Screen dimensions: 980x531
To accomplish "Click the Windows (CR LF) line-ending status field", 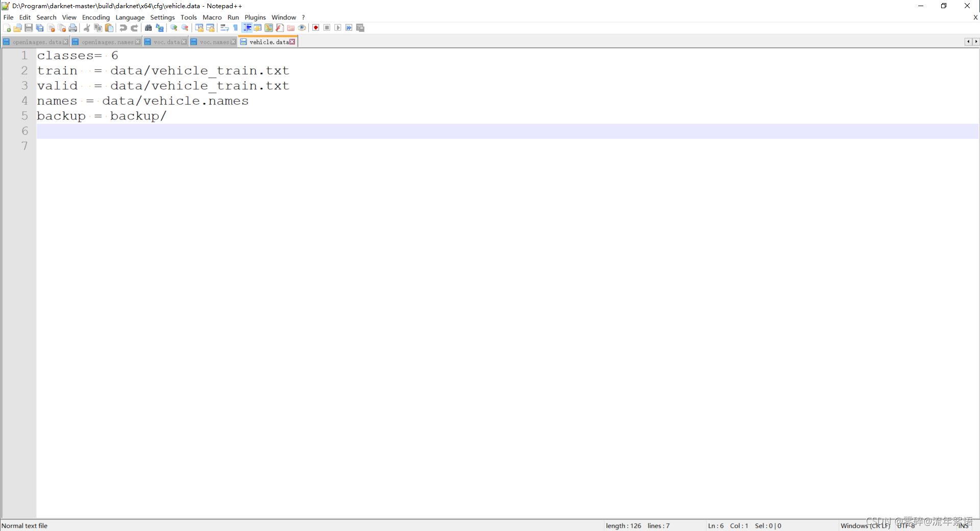I will click(865, 525).
